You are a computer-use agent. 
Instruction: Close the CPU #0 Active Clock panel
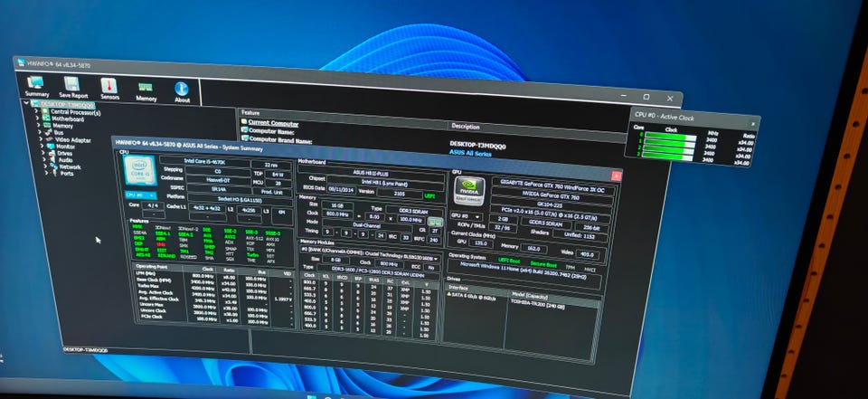click(x=752, y=125)
